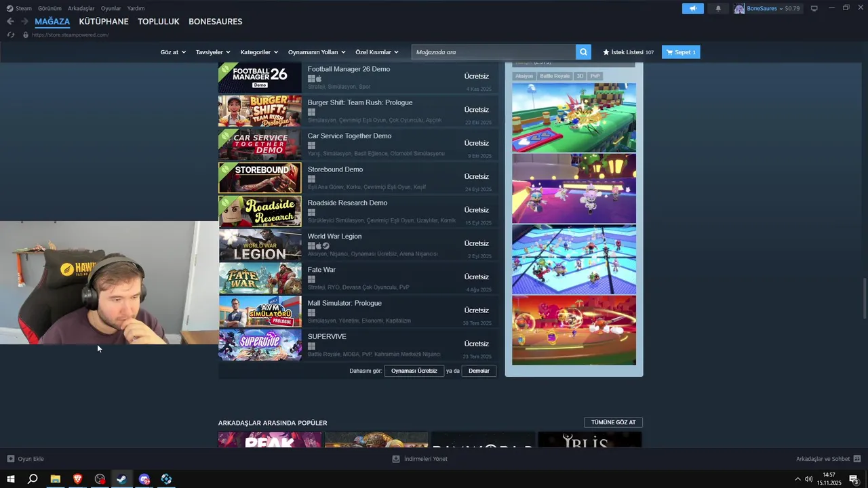The width and height of the screenshot is (868, 488).
Task: Select the Storebound Demo row title
Action: point(335,169)
